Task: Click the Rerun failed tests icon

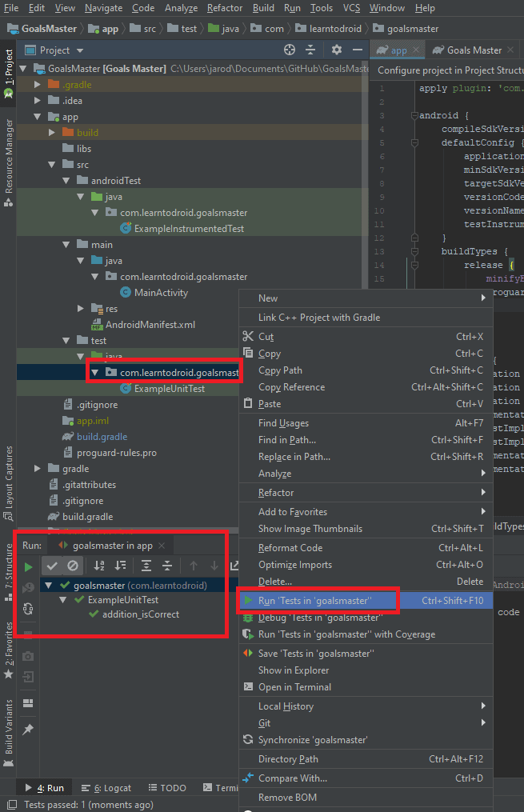Action: (29, 588)
